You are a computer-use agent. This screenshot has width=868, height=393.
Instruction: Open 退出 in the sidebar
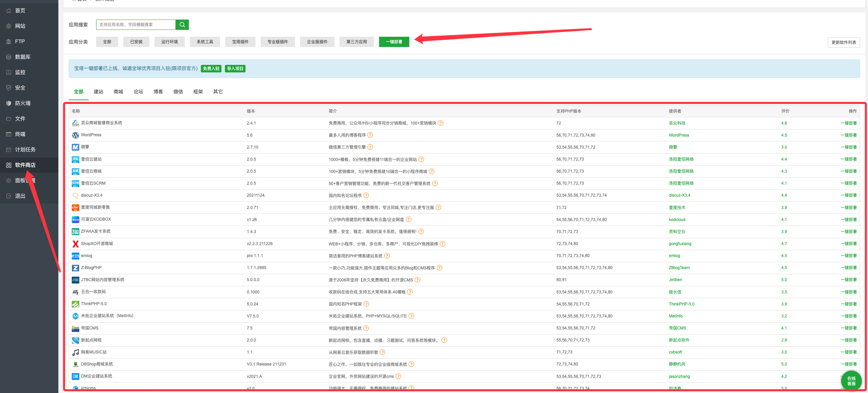click(x=20, y=196)
